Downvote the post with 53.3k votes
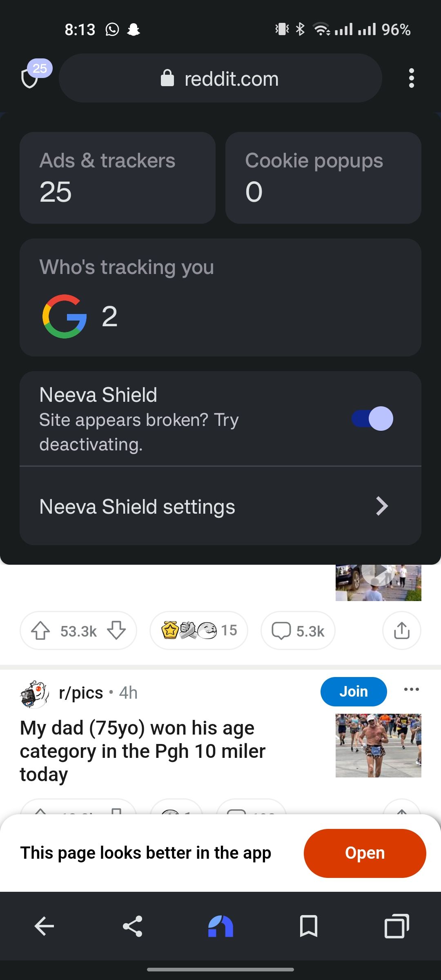The image size is (441, 980). point(116,630)
